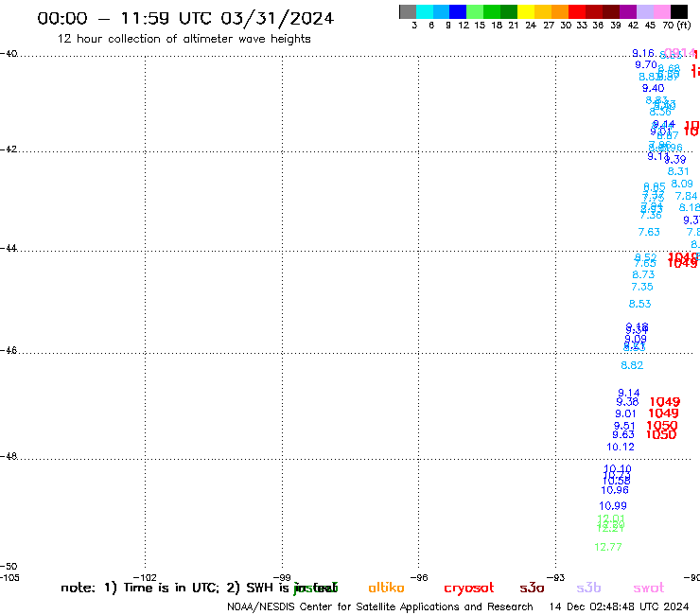Click the light green 15 ft swatch
The width and height of the screenshot is (700, 615).
pyautogui.click(x=475, y=11)
